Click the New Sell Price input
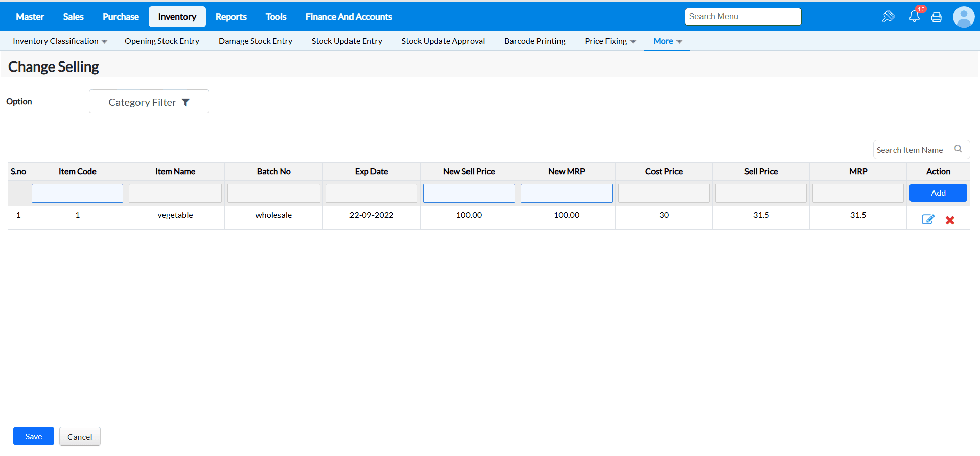980x456 pixels. 469,193
